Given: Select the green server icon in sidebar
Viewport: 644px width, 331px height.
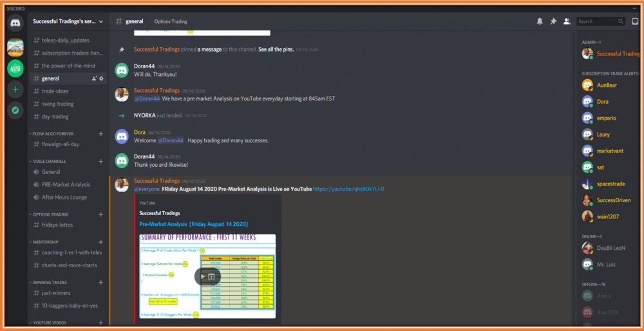Looking at the screenshot, I should [15, 68].
